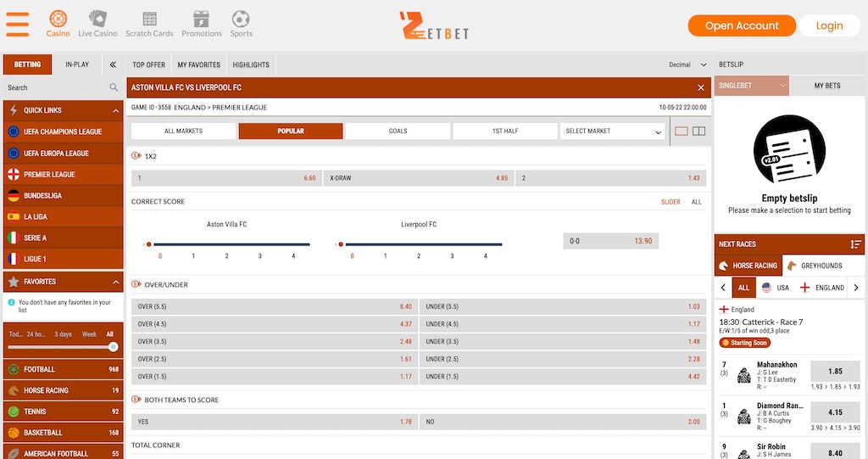Switch to the Betting tab
This screenshot has height=459, width=868.
28,64
